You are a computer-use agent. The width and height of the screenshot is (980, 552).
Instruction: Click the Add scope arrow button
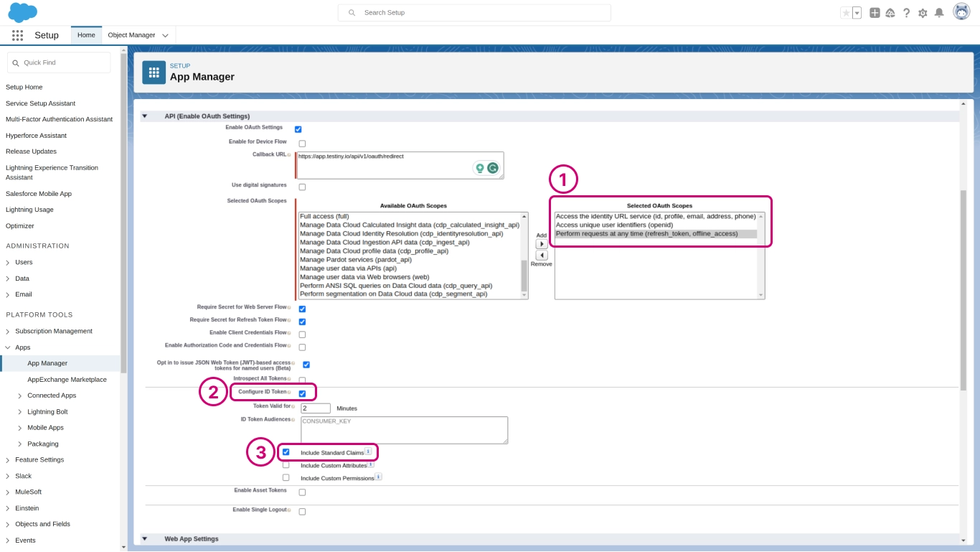click(x=542, y=244)
